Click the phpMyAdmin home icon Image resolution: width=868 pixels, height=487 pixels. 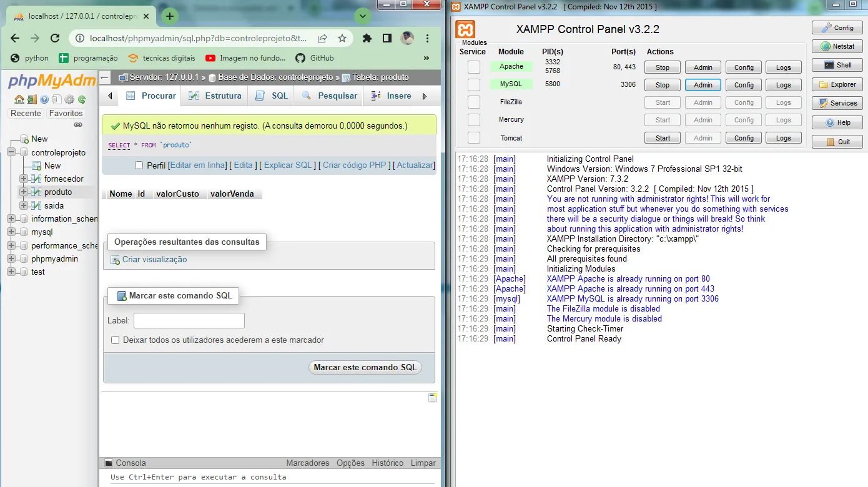[19, 99]
